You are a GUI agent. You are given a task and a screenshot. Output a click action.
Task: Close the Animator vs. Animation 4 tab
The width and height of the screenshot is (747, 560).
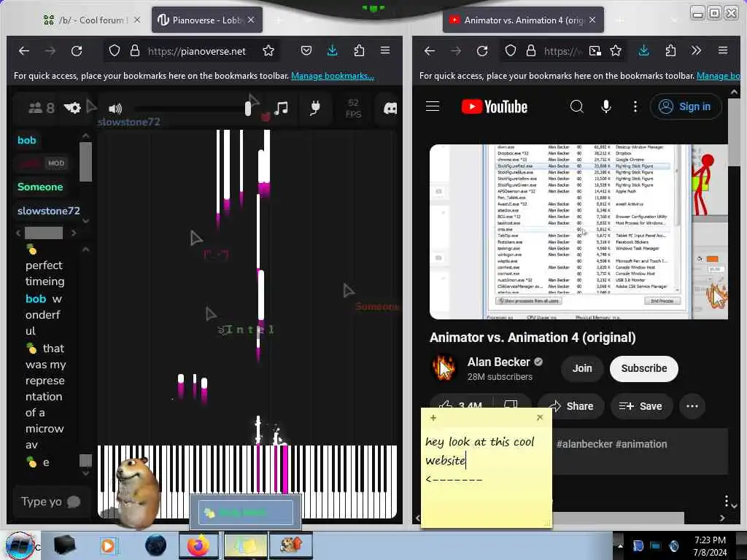pyautogui.click(x=592, y=20)
